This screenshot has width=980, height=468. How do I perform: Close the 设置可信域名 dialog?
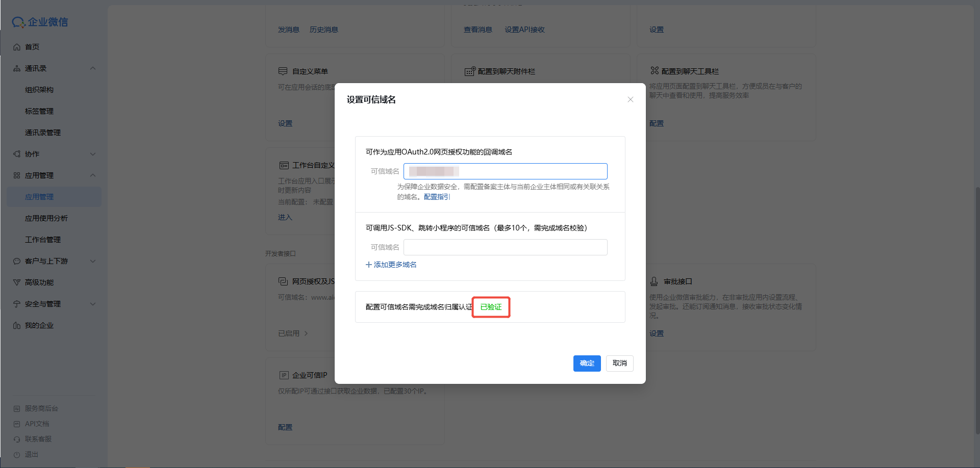[631, 99]
